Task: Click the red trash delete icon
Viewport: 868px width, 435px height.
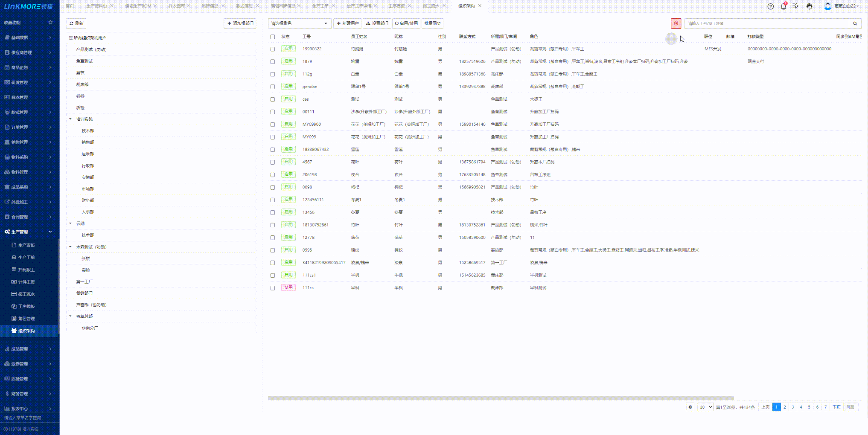Action: (676, 23)
